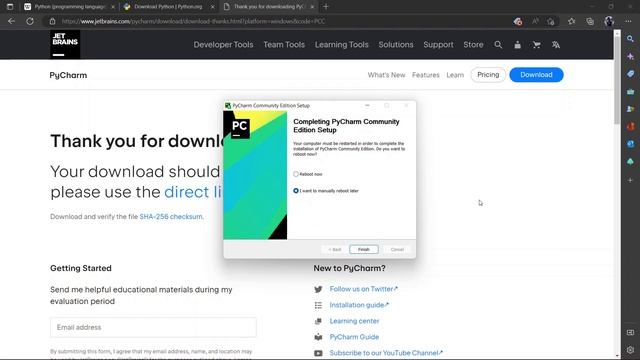This screenshot has width=640, height=360.
Task: Open the browser Settings and more menu
Action: (x=628, y=21)
